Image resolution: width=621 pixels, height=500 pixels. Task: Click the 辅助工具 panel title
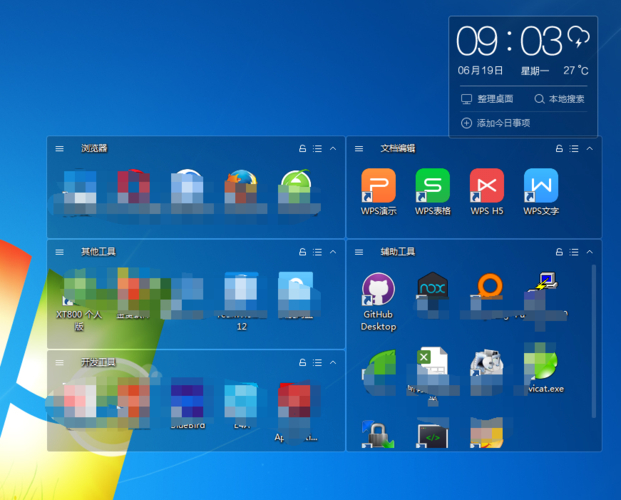click(398, 252)
